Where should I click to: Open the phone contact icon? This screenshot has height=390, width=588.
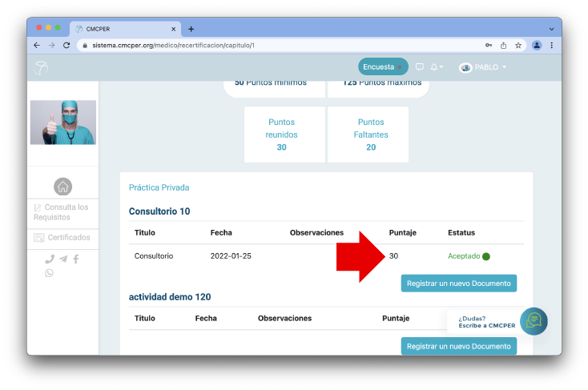50,259
